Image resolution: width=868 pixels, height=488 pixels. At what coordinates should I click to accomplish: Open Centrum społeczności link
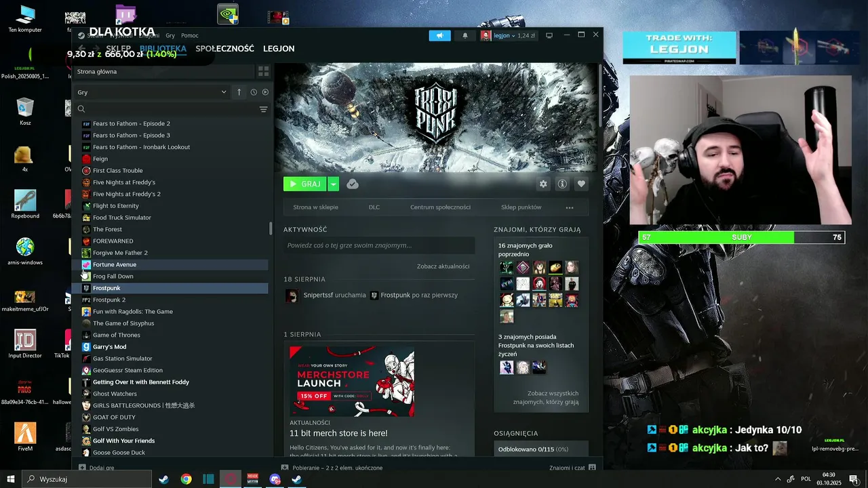440,207
